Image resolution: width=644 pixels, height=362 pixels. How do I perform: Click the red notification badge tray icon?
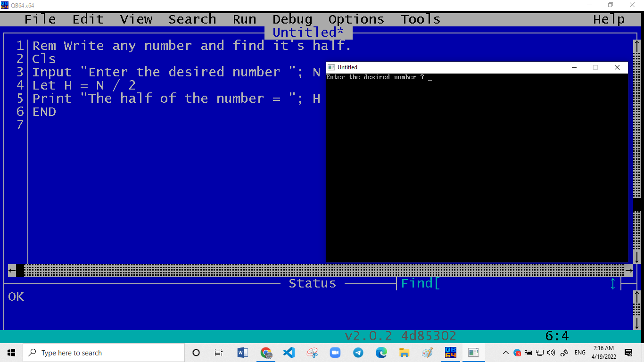click(x=517, y=353)
